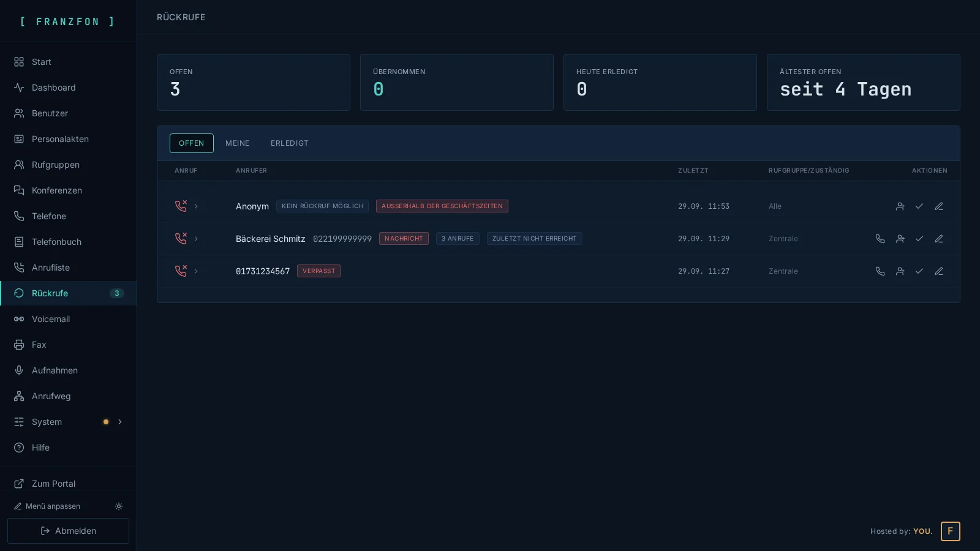The width and height of the screenshot is (980, 551).
Task: Expand the Anonym call row
Action: pos(196,206)
